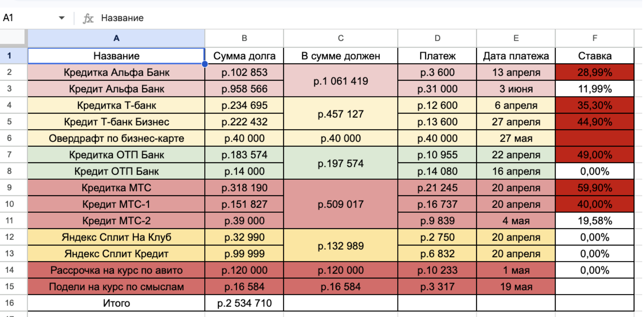Click the fx function icon
644x317 pixels.
88,18
